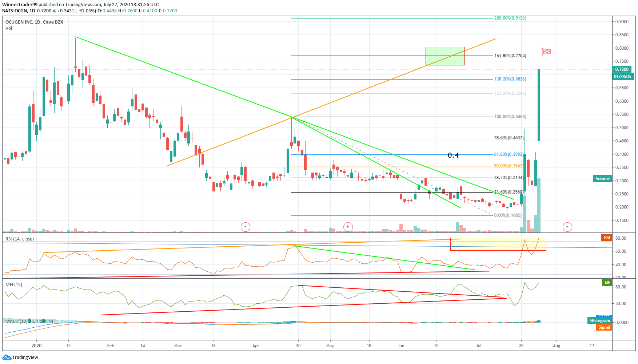The width and height of the screenshot is (638, 364).
Task: Select the 50.00%(0.3543) Fibonacci label
Action: pos(509,166)
